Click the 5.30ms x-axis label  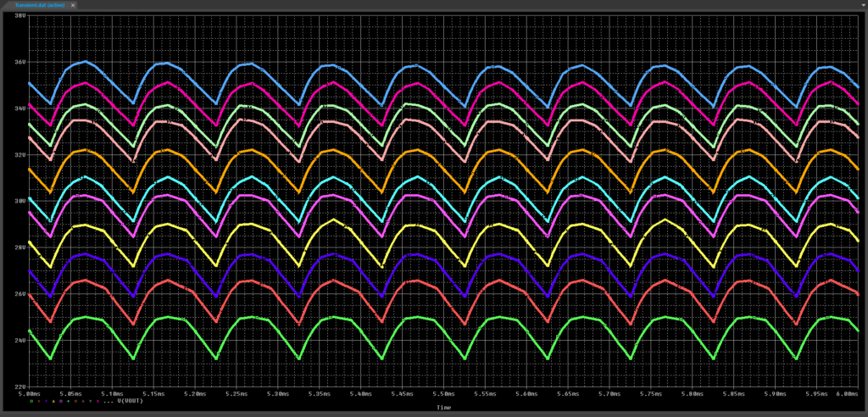tap(278, 394)
